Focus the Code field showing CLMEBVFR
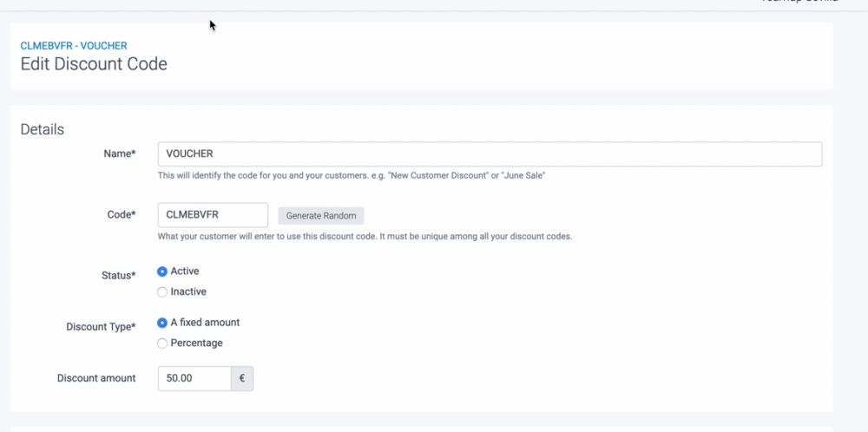 pos(213,215)
